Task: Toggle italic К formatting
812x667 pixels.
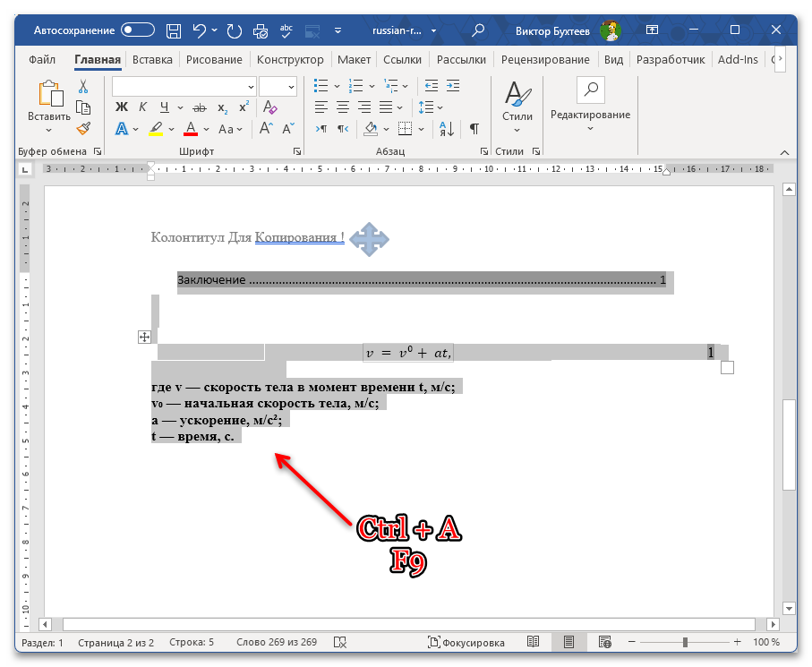Action: 143,107
